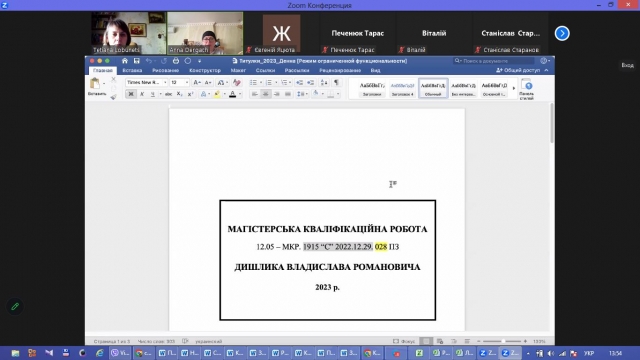Viewport: 640px width, 360px height.
Task: Switch to the Вставка ribbon tab
Action: click(x=132, y=71)
